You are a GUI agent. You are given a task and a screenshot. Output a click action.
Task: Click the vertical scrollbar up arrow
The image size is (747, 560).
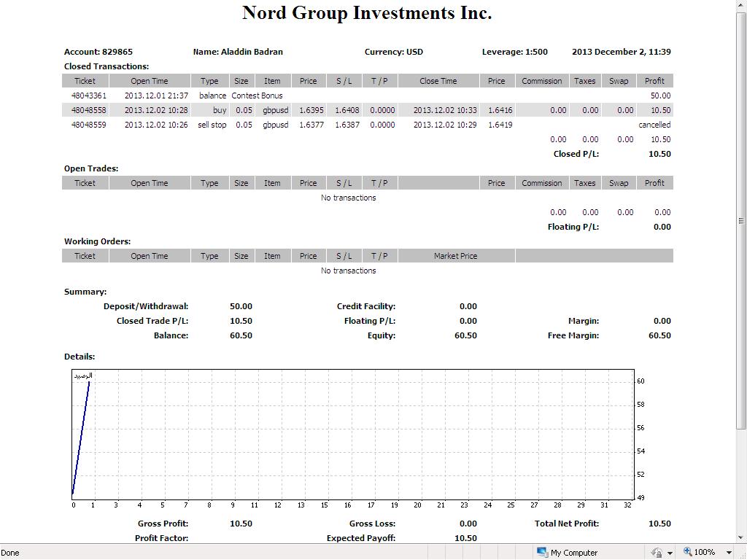741,4
